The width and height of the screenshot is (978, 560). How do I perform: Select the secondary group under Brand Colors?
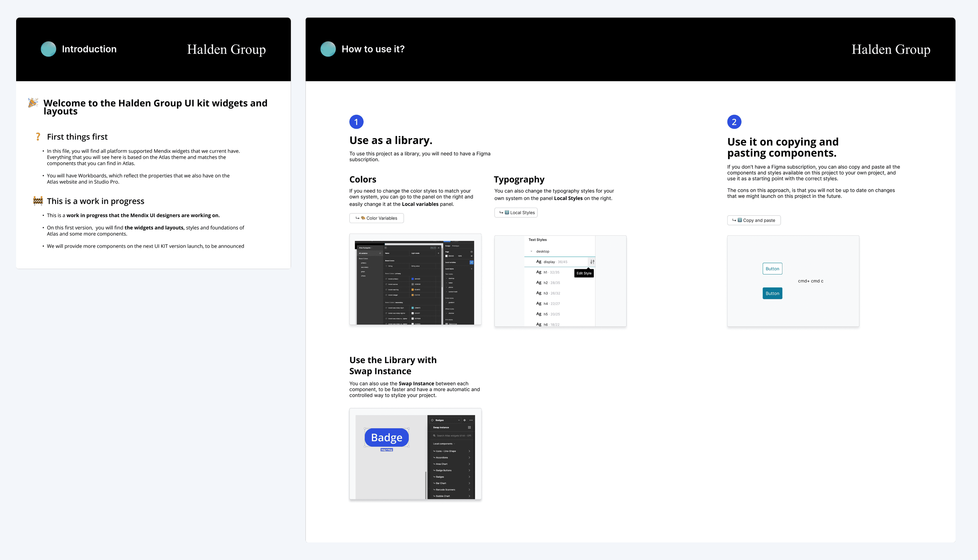point(365,267)
